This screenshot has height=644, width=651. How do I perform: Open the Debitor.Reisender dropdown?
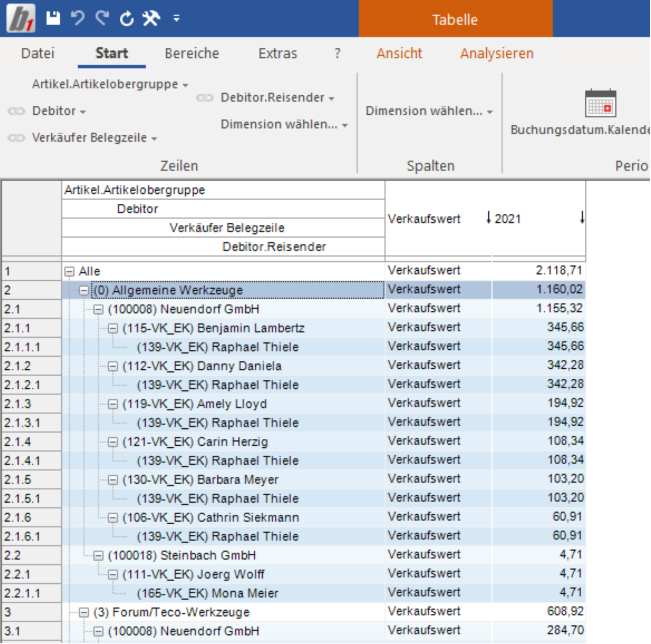[x=277, y=98]
